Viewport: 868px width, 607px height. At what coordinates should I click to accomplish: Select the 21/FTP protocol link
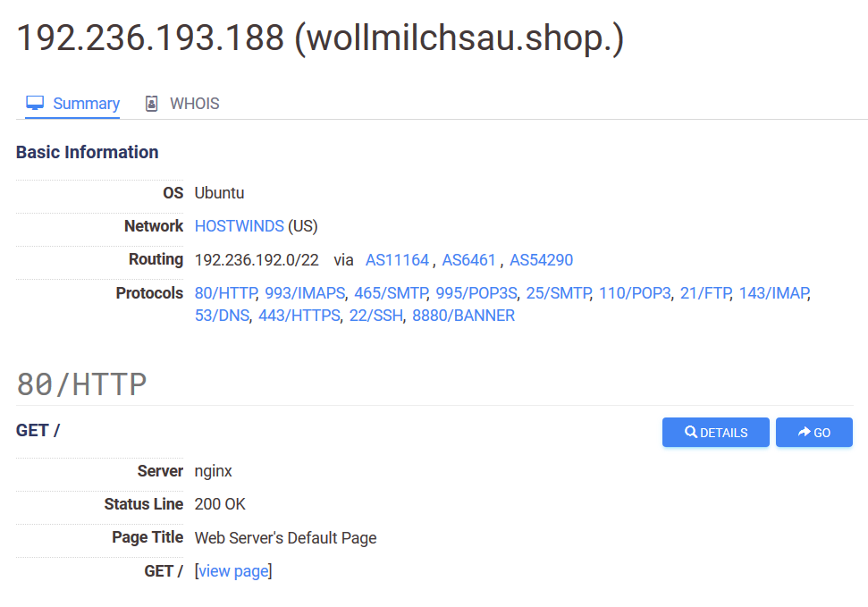tap(705, 293)
